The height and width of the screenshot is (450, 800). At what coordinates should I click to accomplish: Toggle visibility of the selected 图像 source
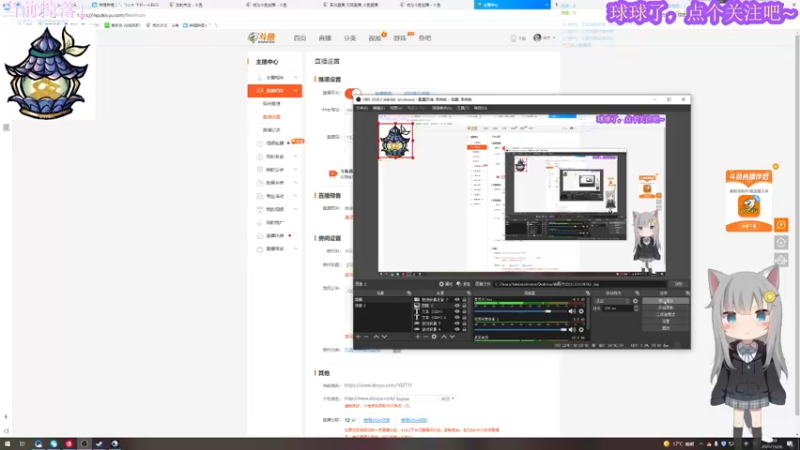(x=457, y=306)
